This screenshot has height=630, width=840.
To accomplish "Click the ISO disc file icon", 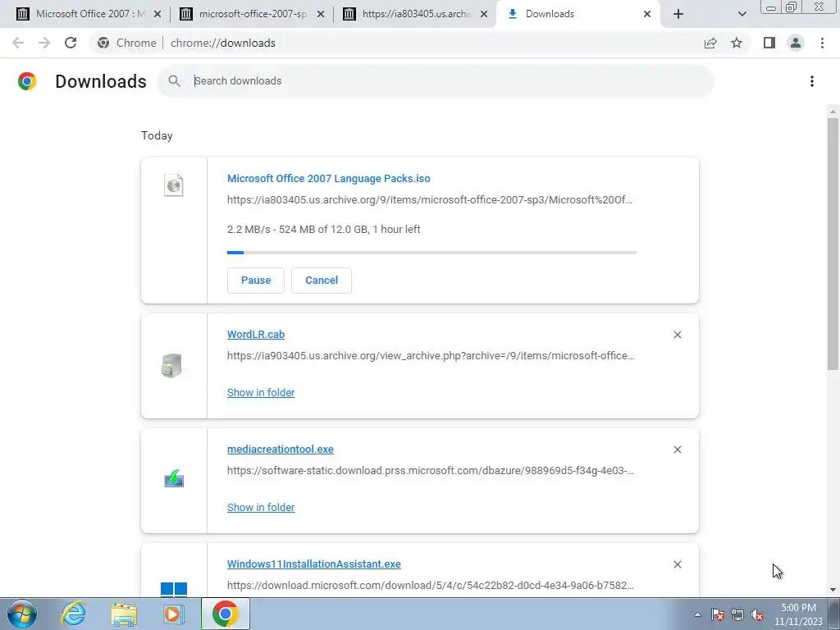I will (x=174, y=185).
